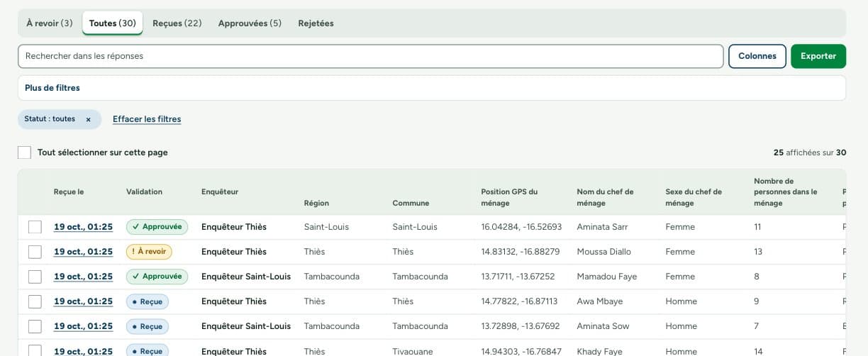This screenshot has height=356, width=868.
Task: Click the Enquêteur column header
Action: click(220, 191)
